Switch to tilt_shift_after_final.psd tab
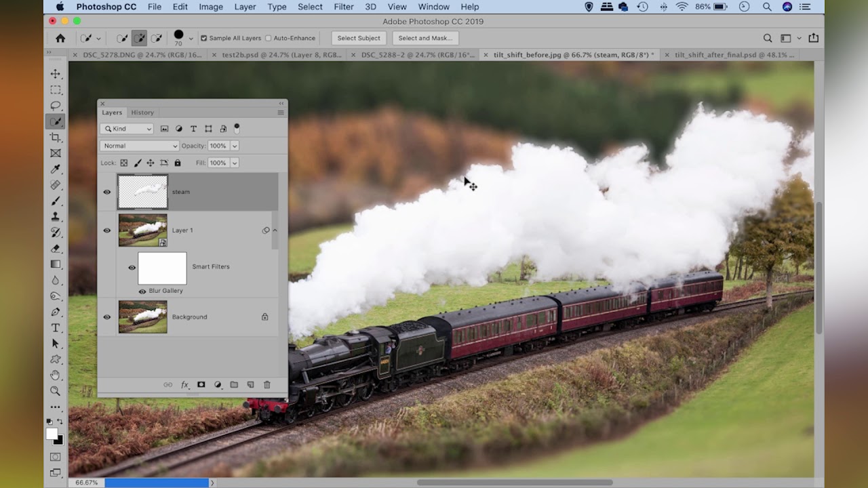The width and height of the screenshot is (868, 488). [x=734, y=55]
